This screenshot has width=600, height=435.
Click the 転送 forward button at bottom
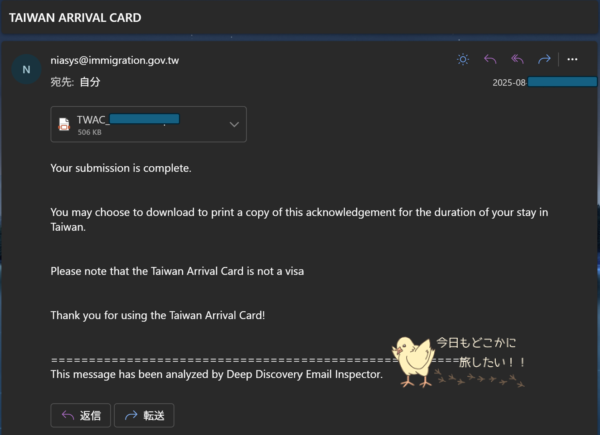[x=144, y=415]
